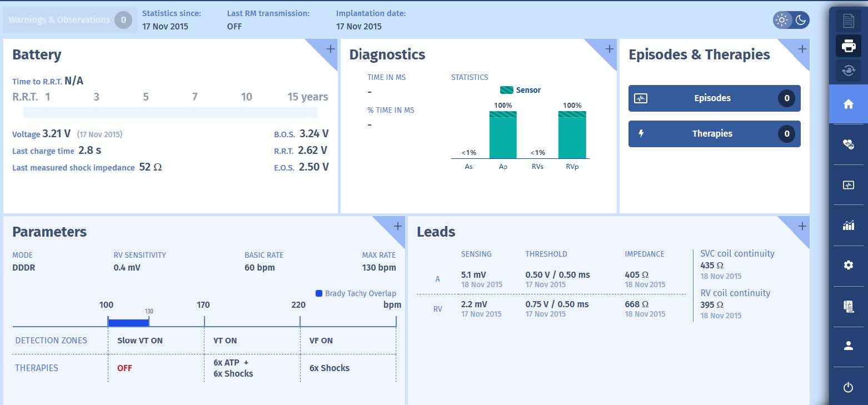
Task: Open the heart tests sidebar icon
Action: [x=848, y=144]
